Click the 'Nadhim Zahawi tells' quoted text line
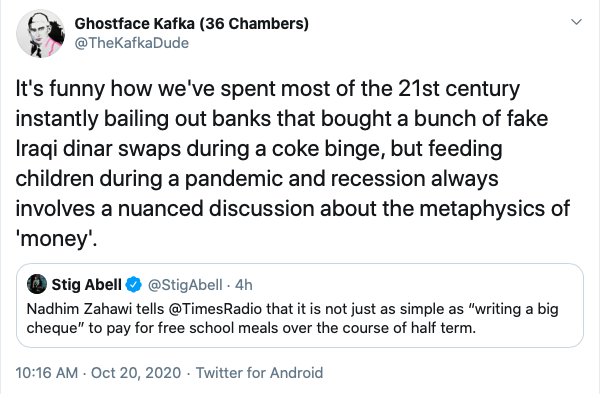Viewport: 601px width, 394px height. (x=292, y=309)
